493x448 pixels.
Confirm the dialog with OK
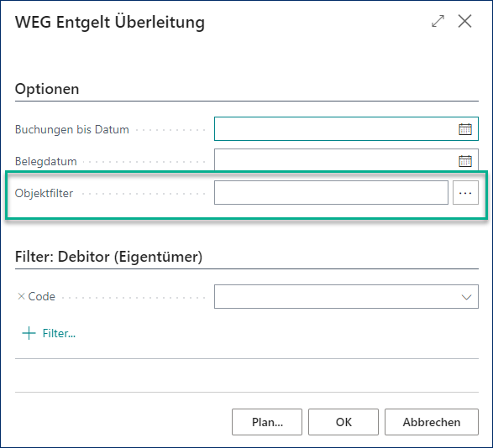tap(344, 422)
